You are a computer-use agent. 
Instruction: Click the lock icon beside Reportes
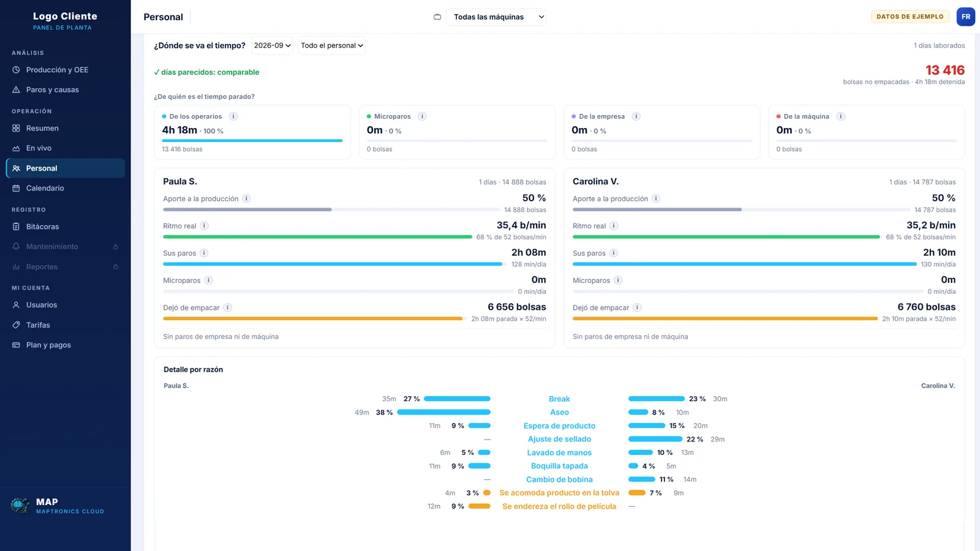(x=116, y=267)
